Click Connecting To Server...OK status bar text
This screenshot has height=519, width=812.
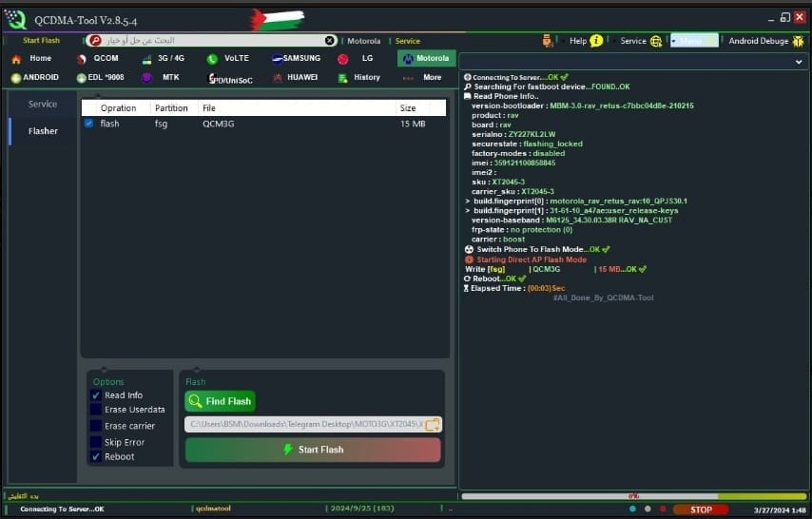(x=62, y=509)
